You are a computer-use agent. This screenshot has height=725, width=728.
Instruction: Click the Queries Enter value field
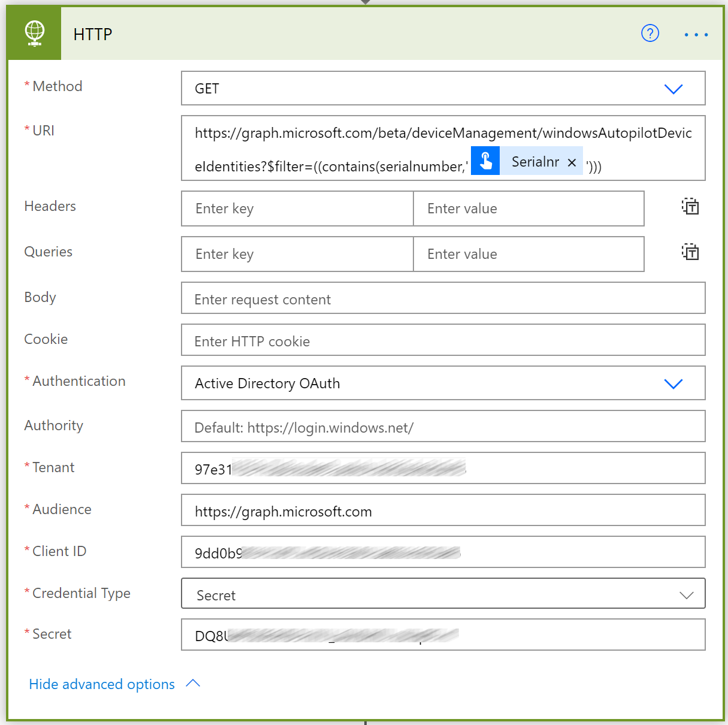point(528,253)
